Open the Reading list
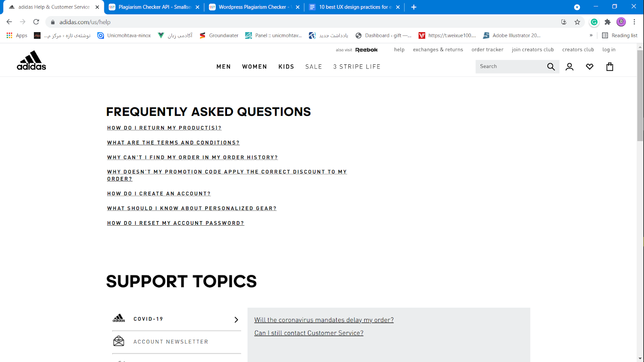The width and height of the screenshot is (644, 362). (x=620, y=35)
